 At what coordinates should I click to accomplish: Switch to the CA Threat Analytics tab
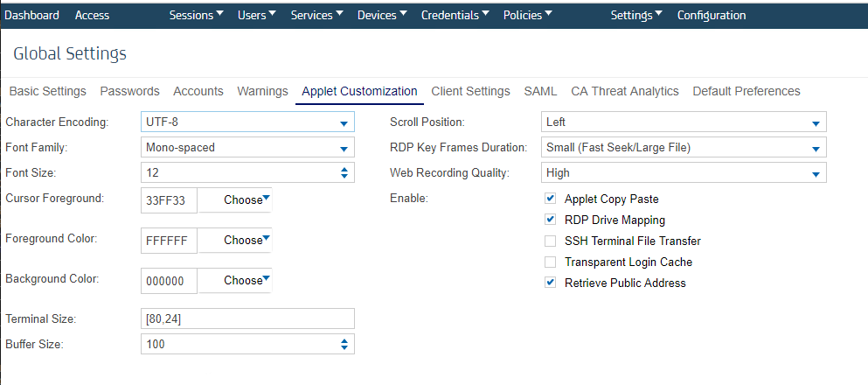pyautogui.click(x=624, y=91)
